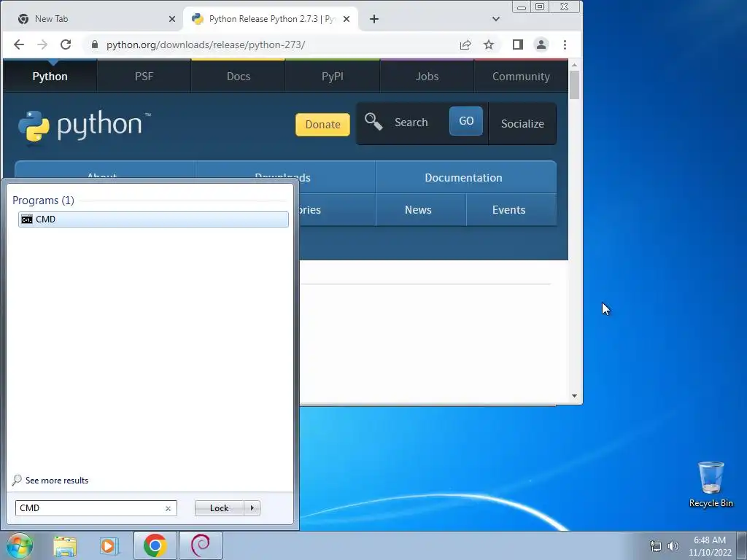Image resolution: width=747 pixels, height=560 pixels.
Task: Launch CMD from Programs results
Action: [153, 219]
